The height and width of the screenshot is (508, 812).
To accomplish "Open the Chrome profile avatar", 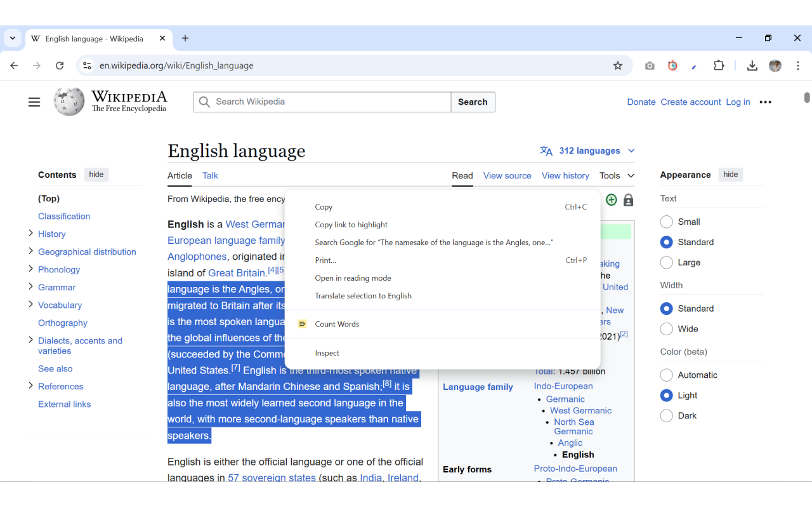I will pyautogui.click(x=775, y=65).
